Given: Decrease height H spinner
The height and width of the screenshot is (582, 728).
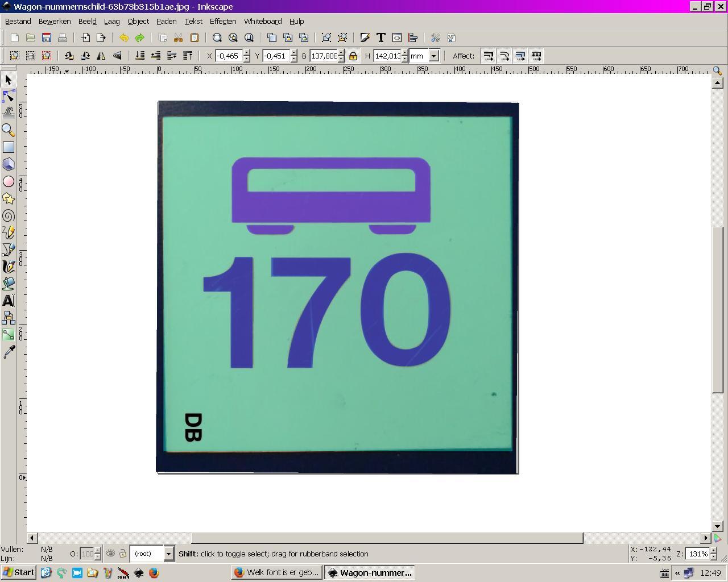Looking at the screenshot, I should pos(405,59).
